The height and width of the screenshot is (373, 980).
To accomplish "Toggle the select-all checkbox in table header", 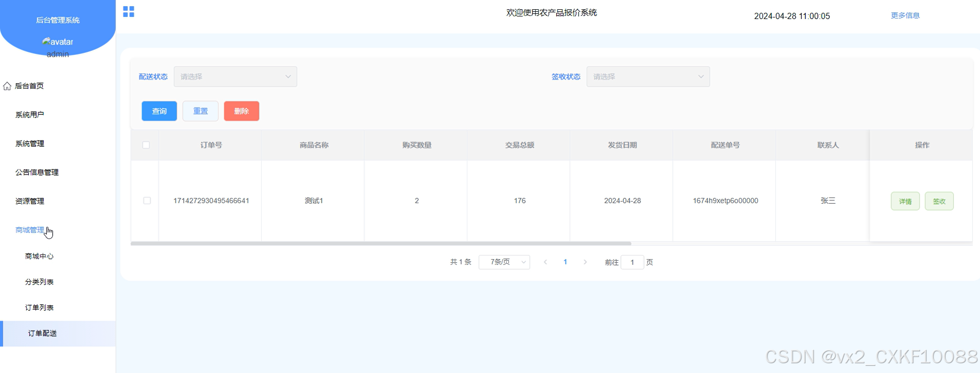I will click(x=146, y=145).
